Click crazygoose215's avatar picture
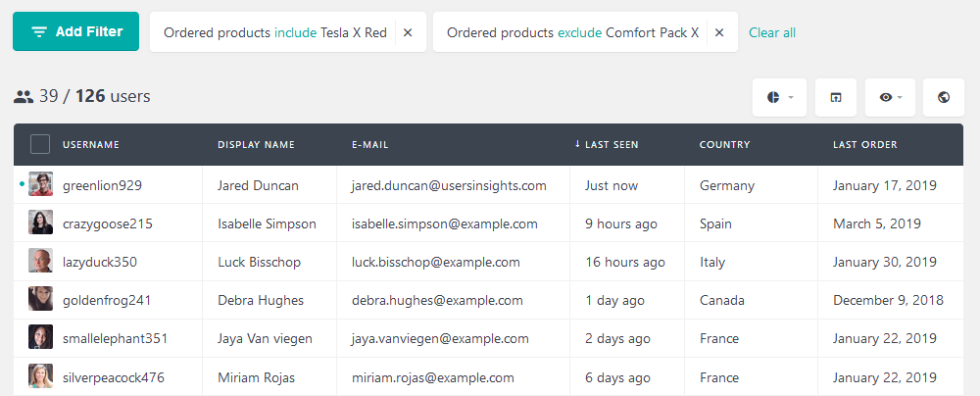The width and height of the screenshot is (980, 396). pyautogui.click(x=40, y=223)
